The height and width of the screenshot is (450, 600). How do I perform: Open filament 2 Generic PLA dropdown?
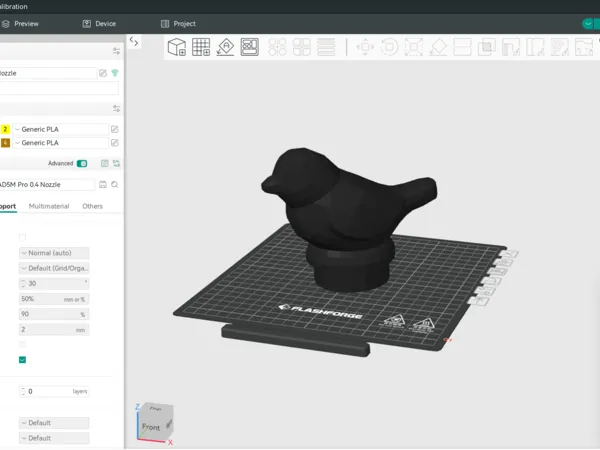(60, 129)
